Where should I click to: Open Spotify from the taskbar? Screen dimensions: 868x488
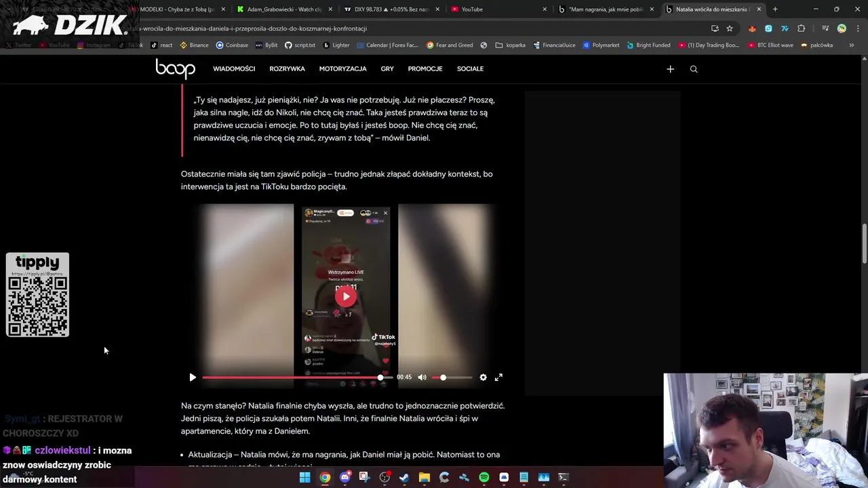484,477
